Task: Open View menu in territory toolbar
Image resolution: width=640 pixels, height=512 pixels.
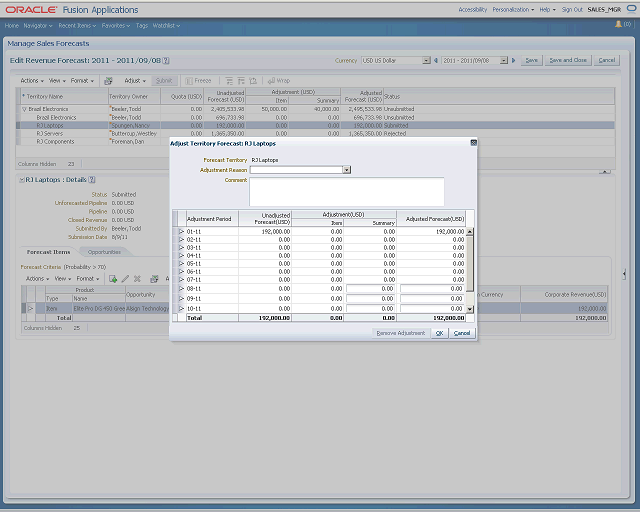Action: [x=57, y=81]
